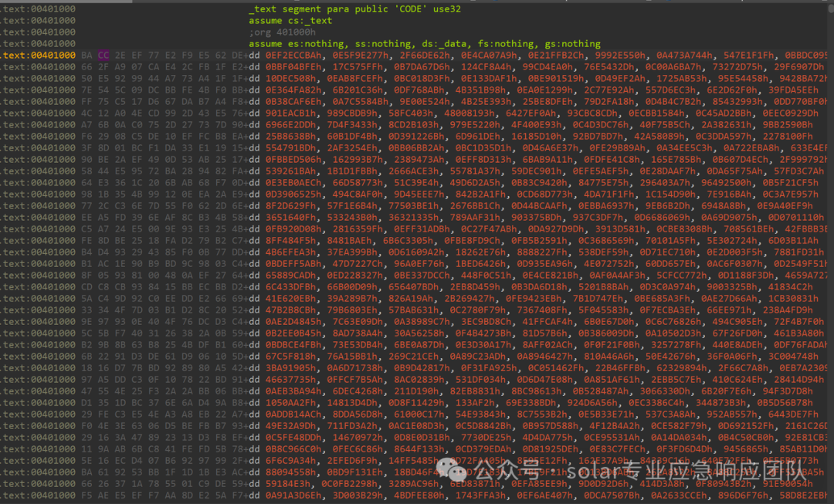Select the value 0B2EE0B45h

(x=293, y=334)
